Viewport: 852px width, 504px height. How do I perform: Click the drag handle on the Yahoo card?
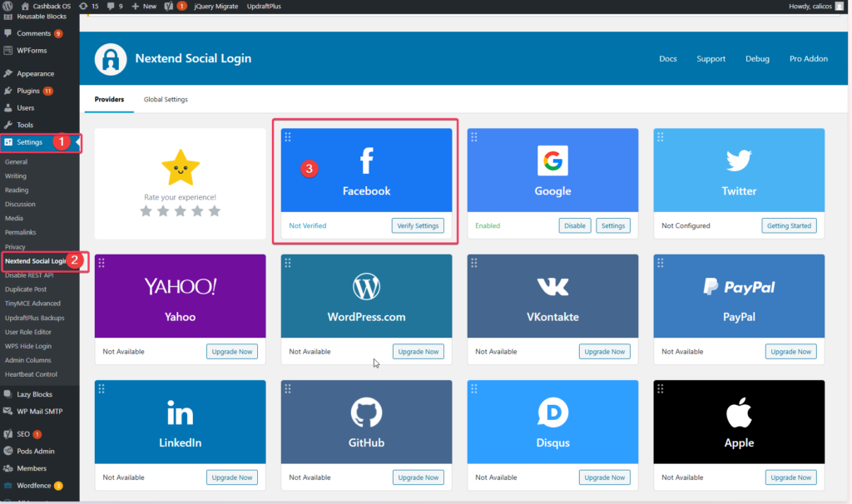tap(102, 263)
